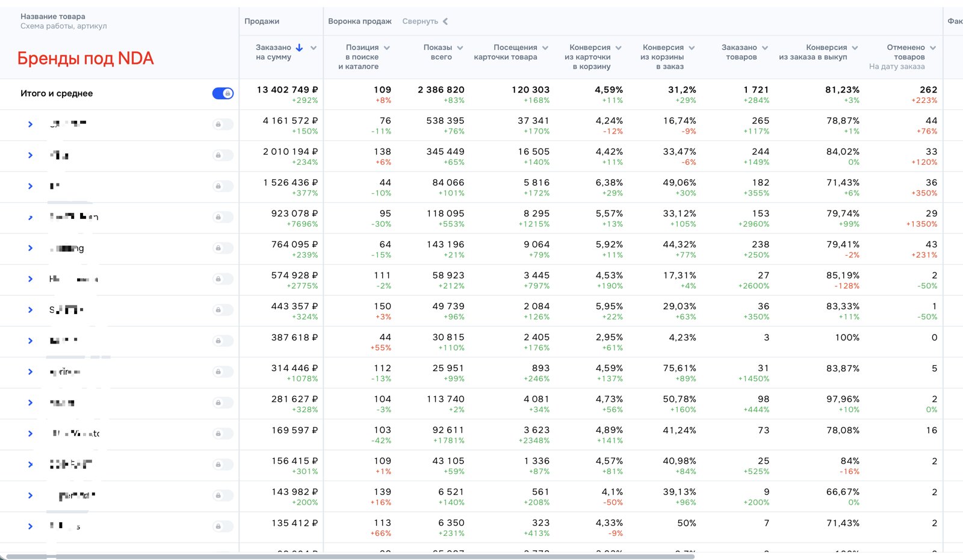
Task: Open the Позиция в поиске column dropdown
Action: tap(386, 48)
